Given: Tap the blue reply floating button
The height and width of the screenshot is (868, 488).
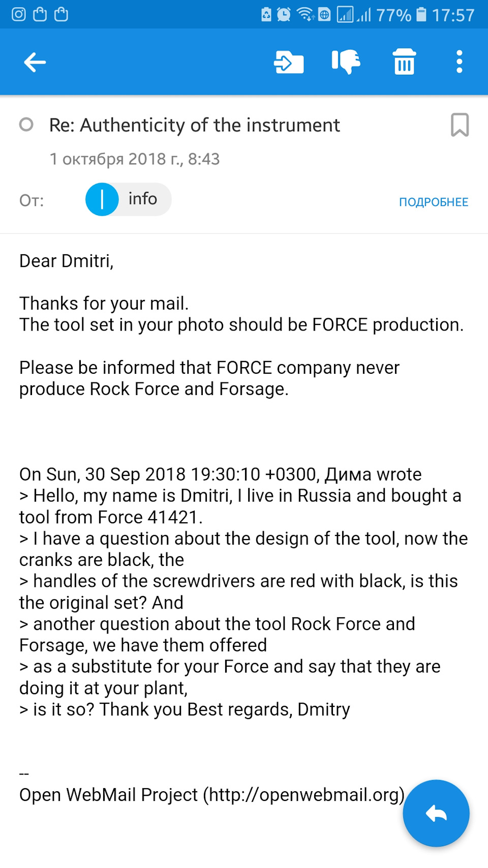Looking at the screenshot, I should click(x=436, y=813).
